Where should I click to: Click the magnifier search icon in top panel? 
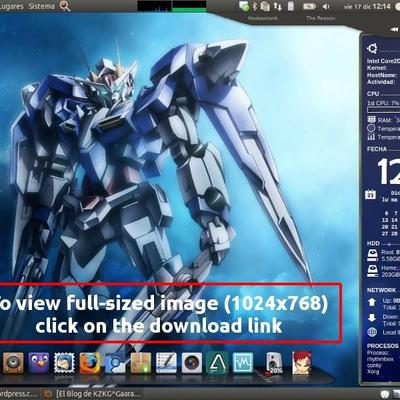coord(65,6)
